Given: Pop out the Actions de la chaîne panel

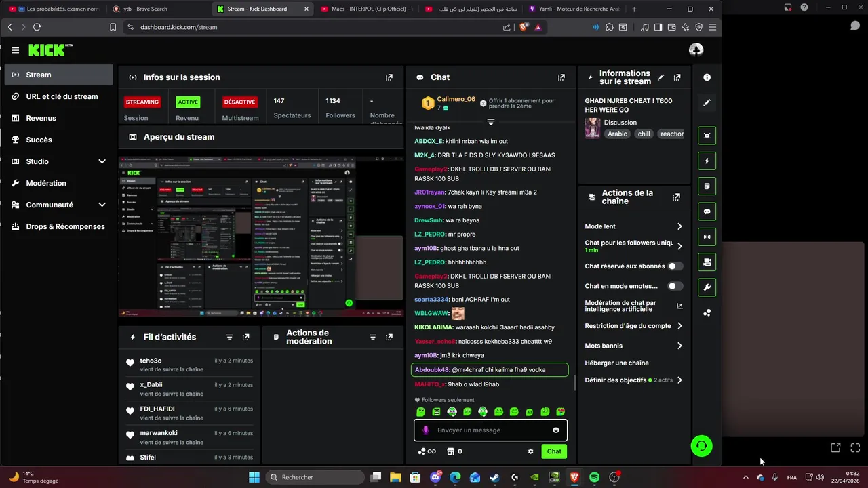Looking at the screenshot, I should [x=676, y=197].
